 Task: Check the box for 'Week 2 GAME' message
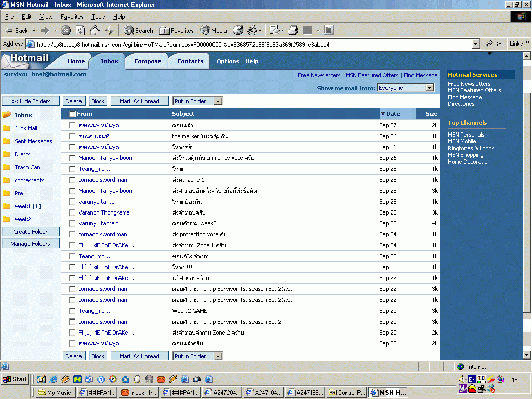[72, 311]
